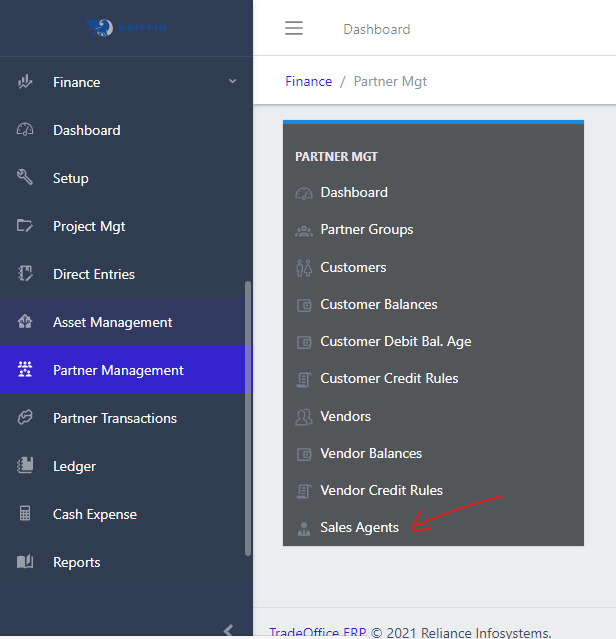Open Customer Balances
Image resolution: width=616 pixels, height=639 pixels.
pyautogui.click(x=378, y=304)
